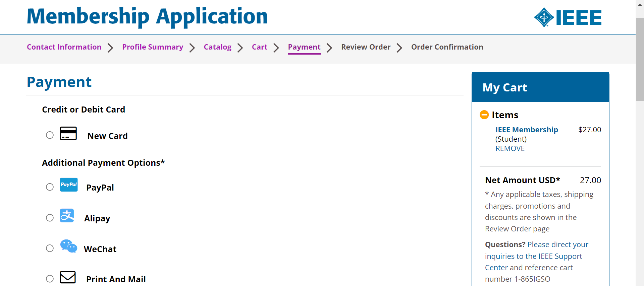Image resolution: width=644 pixels, height=286 pixels.
Task: Click the Net Amount USD* label
Action: (523, 180)
